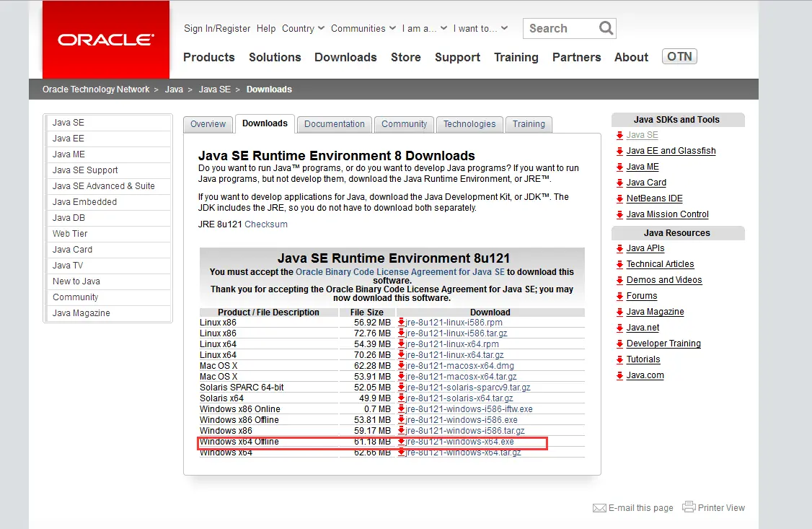This screenshot has height=529, width=812.
Task: Select Java SE Advanced & Suite in sidebar
Action: 110,186
